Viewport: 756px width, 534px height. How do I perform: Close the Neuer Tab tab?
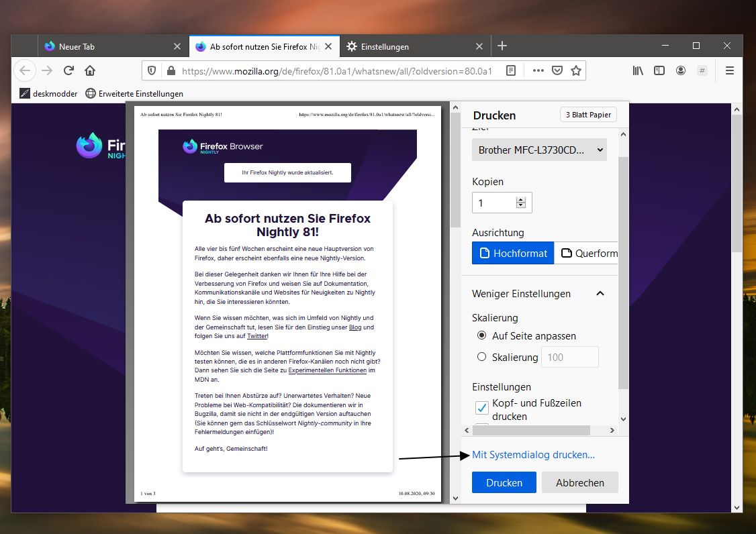pos(177,46)
